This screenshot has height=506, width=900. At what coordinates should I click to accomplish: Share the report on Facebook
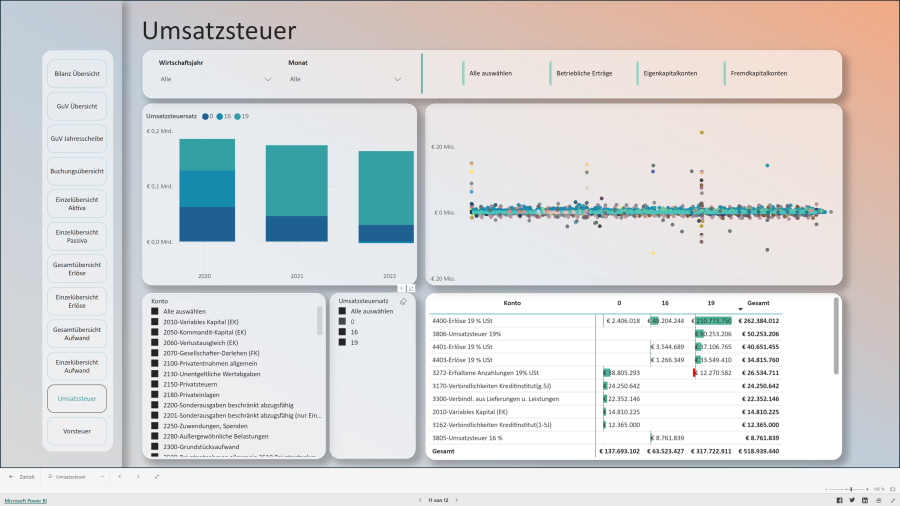click(840, 499)
